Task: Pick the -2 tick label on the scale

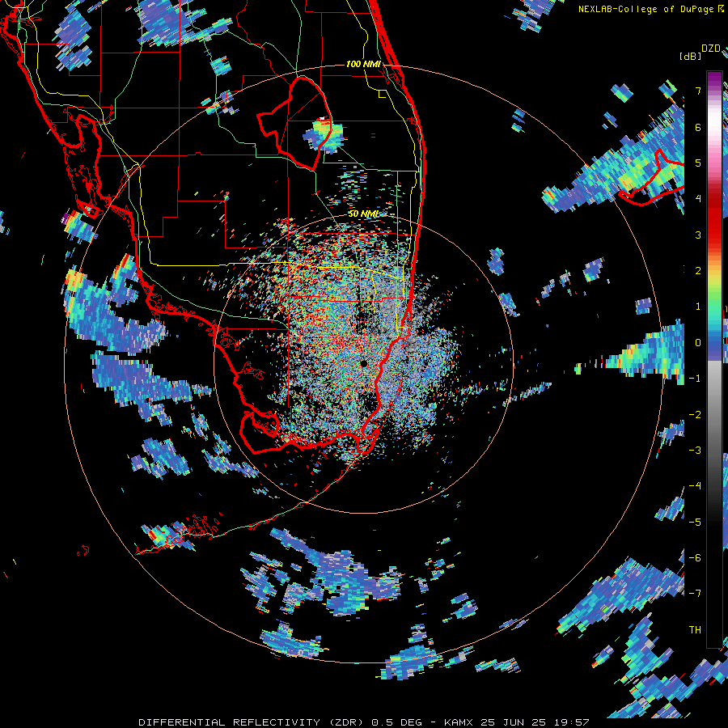Action: pyautogui.click(x=695, y=415)
